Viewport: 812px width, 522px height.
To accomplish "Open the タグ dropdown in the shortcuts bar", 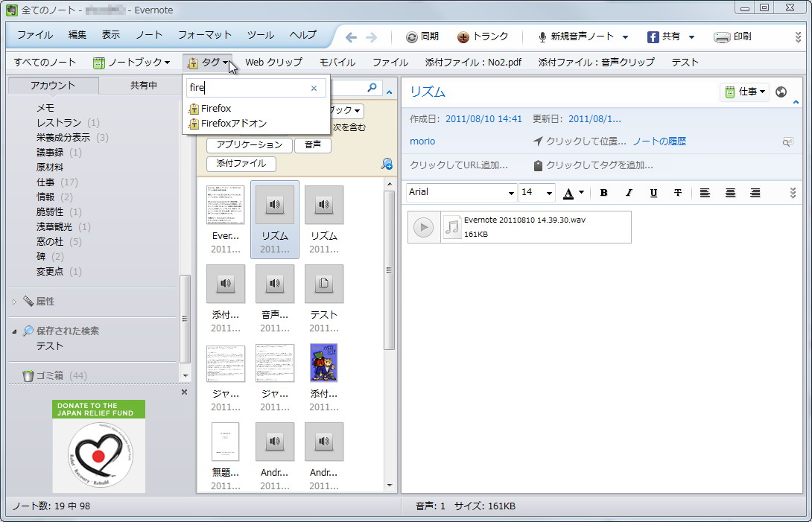I will pos(208,63).
